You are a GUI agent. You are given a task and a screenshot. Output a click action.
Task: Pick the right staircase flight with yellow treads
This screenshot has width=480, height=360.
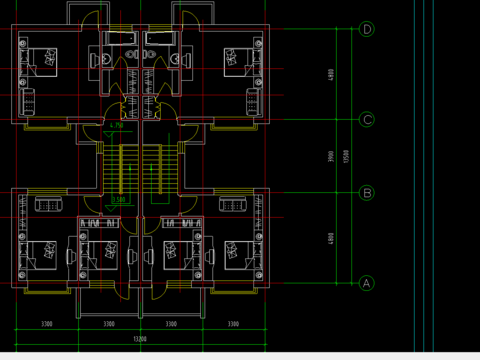[x=161, y=169]
